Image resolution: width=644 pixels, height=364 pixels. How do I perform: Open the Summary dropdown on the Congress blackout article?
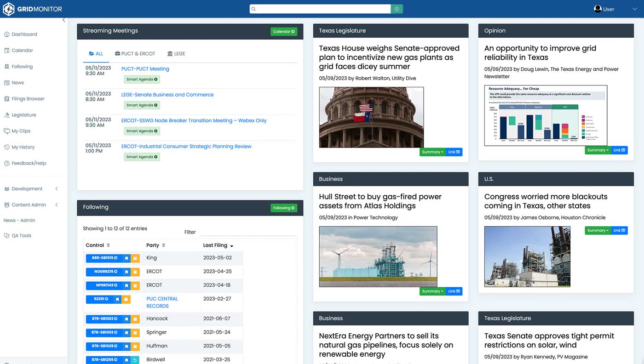pos(598,230)
